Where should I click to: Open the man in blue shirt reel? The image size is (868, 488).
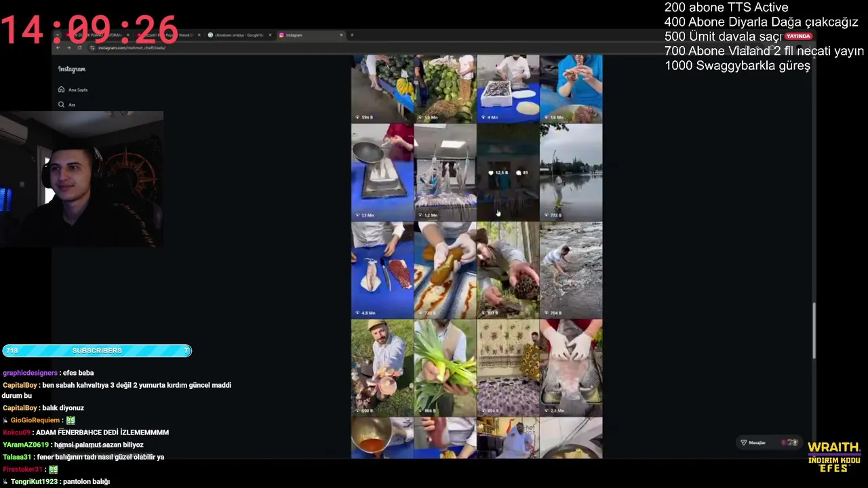pos(571,88)
